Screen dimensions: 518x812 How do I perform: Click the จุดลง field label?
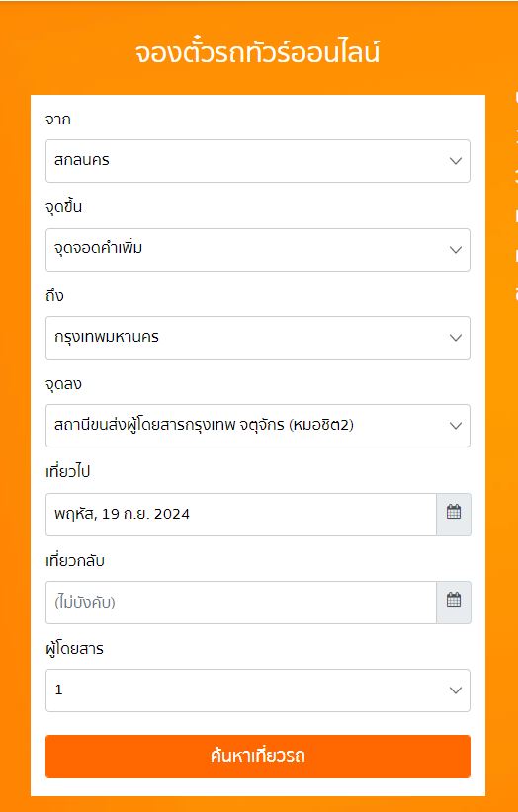click(x=63, y=384)
